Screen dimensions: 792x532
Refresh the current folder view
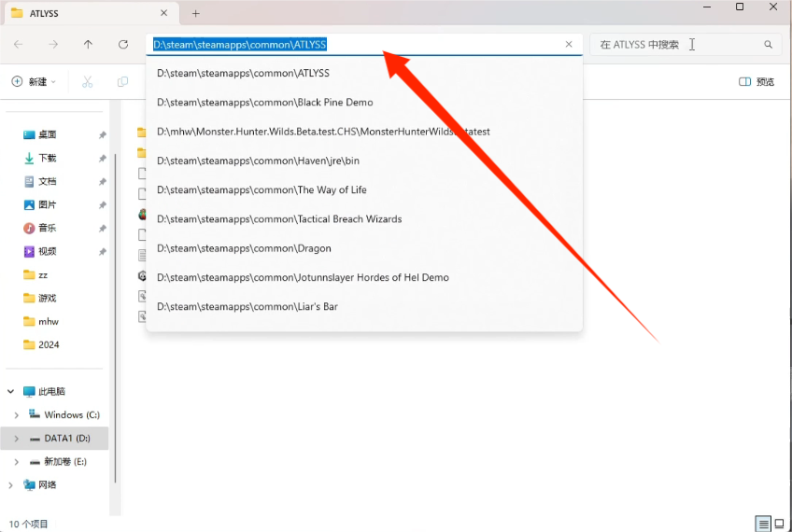click(x=123, y=45)
